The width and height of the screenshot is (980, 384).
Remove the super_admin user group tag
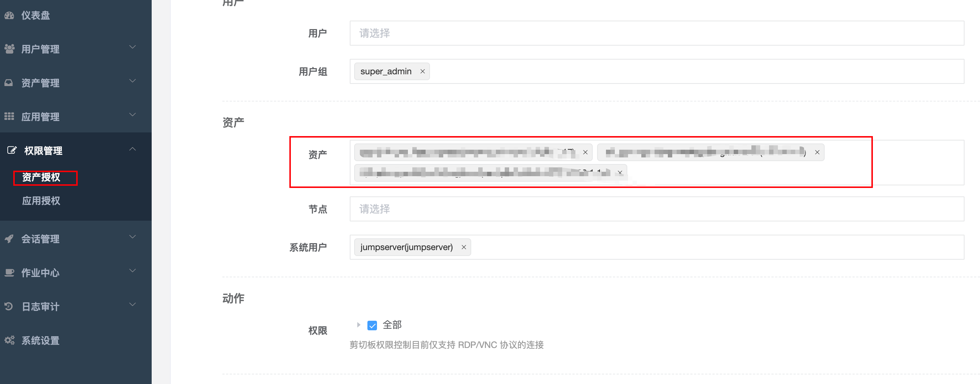(422, 71)
